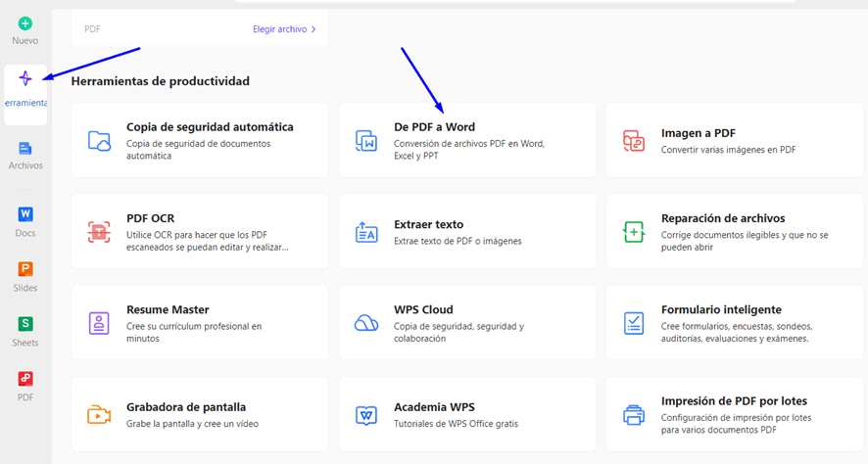The height and width of the screenshot is (464, 868).
Task: Click 'Copia de seguridad de documentos automática' text
Action: [x=198, y=150]
